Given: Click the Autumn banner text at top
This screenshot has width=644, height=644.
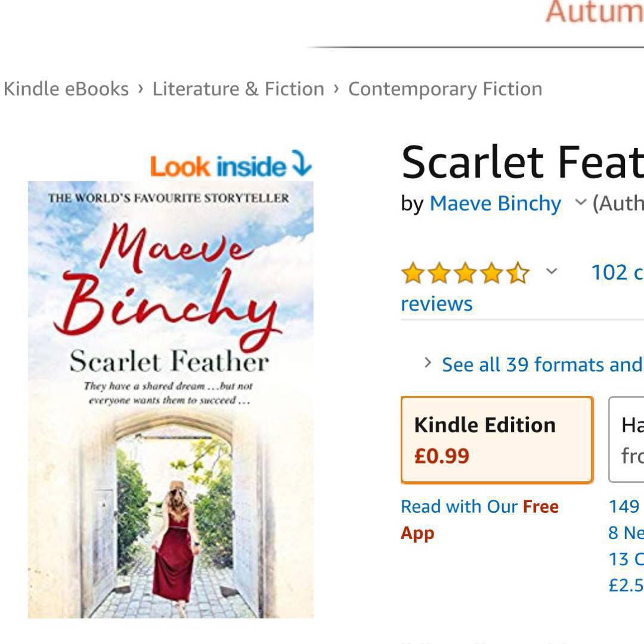Looking at the screenshot, I should pos(594,12).
